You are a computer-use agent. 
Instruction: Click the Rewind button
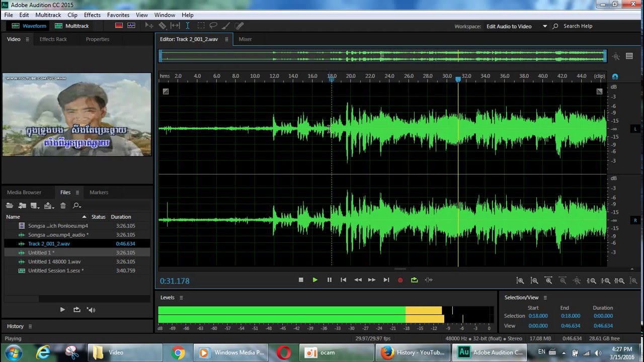pyautogui.click(x=358, y=280)
